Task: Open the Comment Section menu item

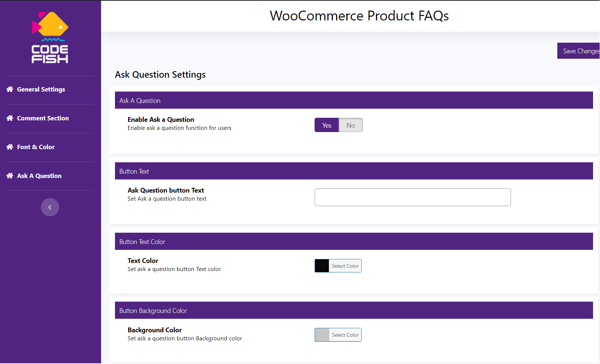Action: coord(43,118)
